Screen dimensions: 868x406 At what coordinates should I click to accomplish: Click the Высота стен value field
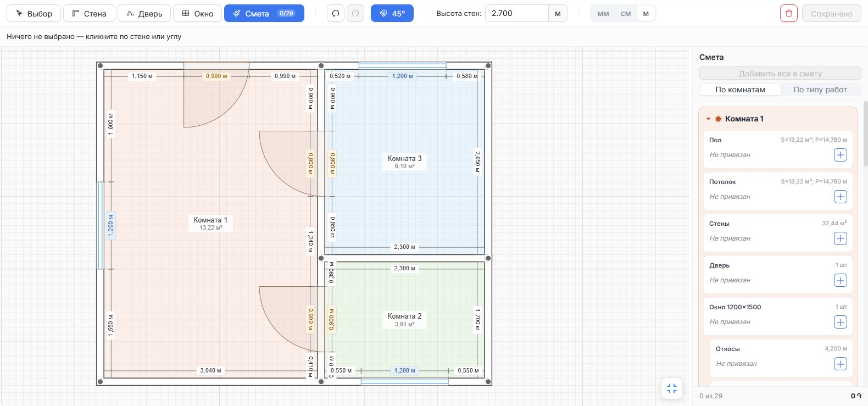coord(517,13)
